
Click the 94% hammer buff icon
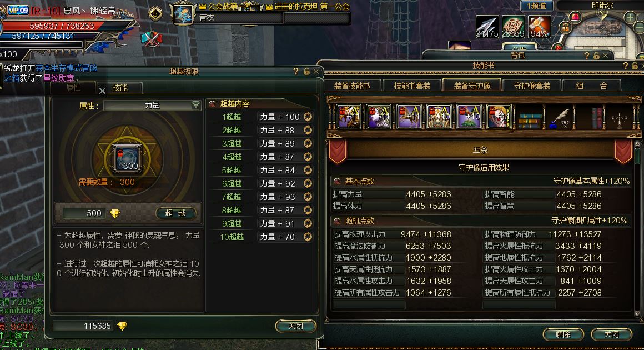539,27
